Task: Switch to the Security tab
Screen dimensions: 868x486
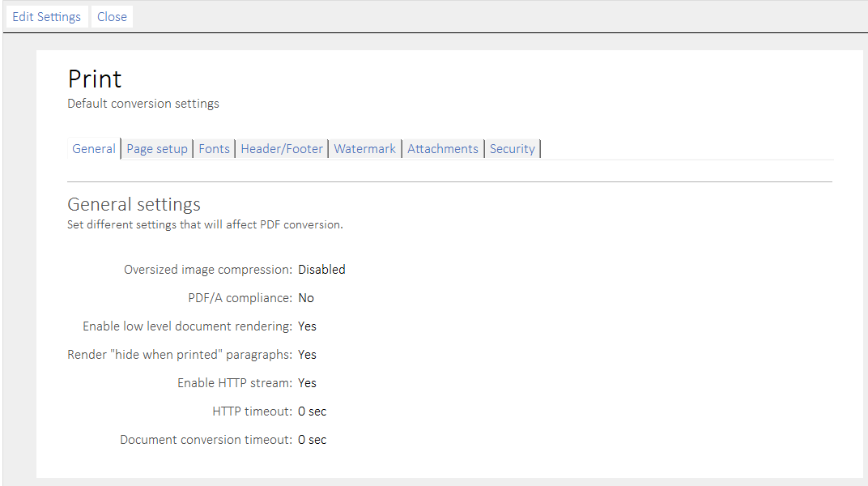Action: [x=513, y=149]
